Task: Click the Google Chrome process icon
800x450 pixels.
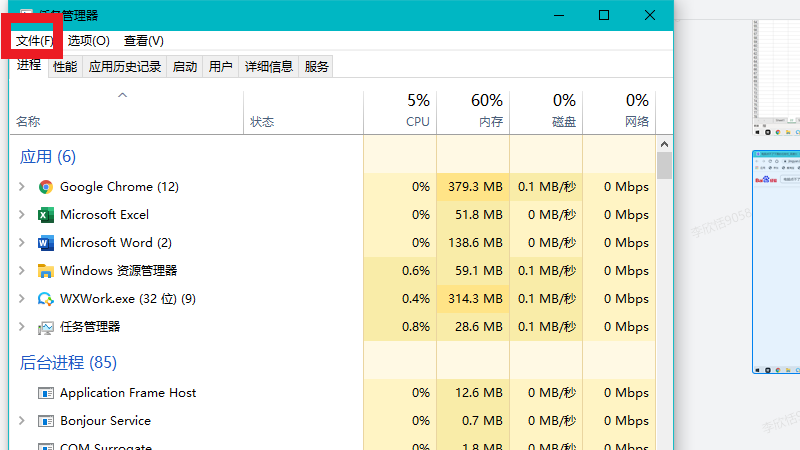Action: coord(45,187)
